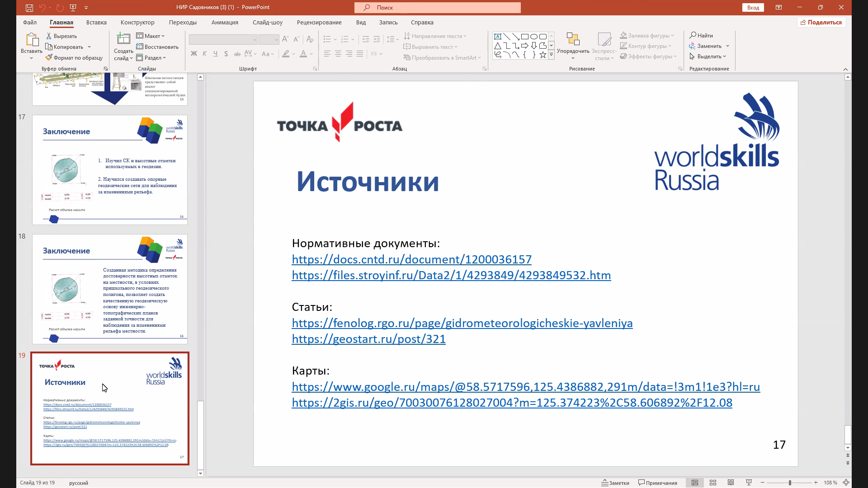Click the Format Painter brush icon
The width and height of the screenshot is (868, 488).
[x=49, y=58]
